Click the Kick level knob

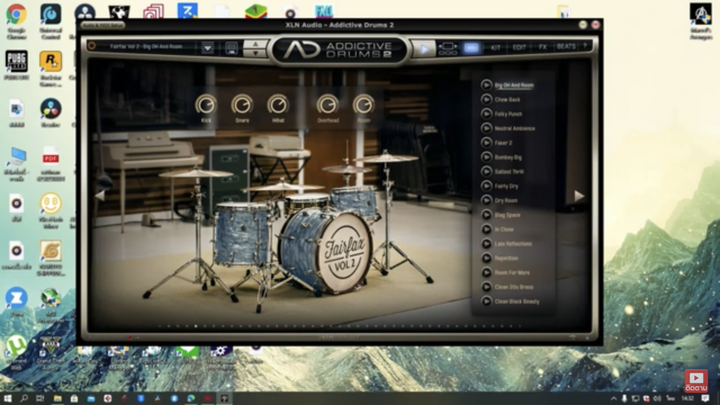206,105
